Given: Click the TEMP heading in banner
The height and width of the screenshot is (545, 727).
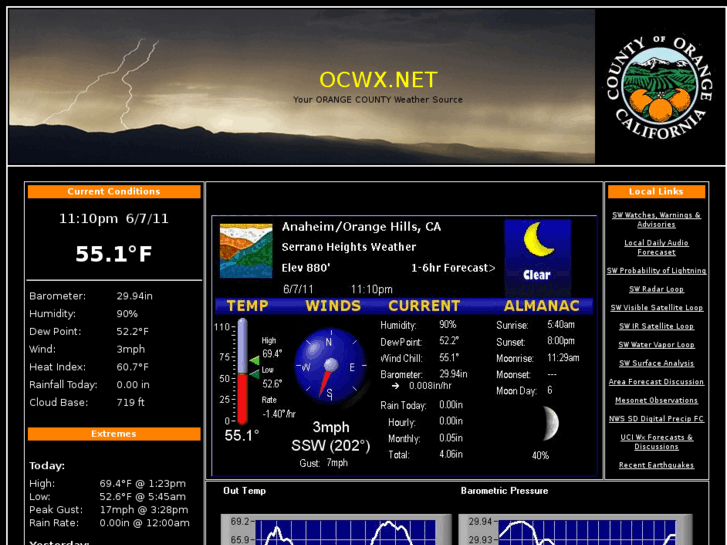Looking at the screenshot, I should tap(247, 306).
